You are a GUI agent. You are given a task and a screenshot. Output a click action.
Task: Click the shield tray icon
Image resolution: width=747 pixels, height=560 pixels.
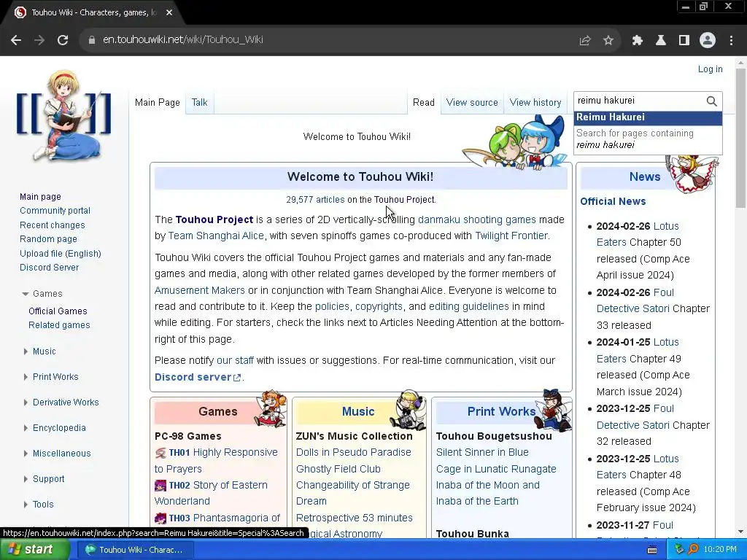point(680,550)
